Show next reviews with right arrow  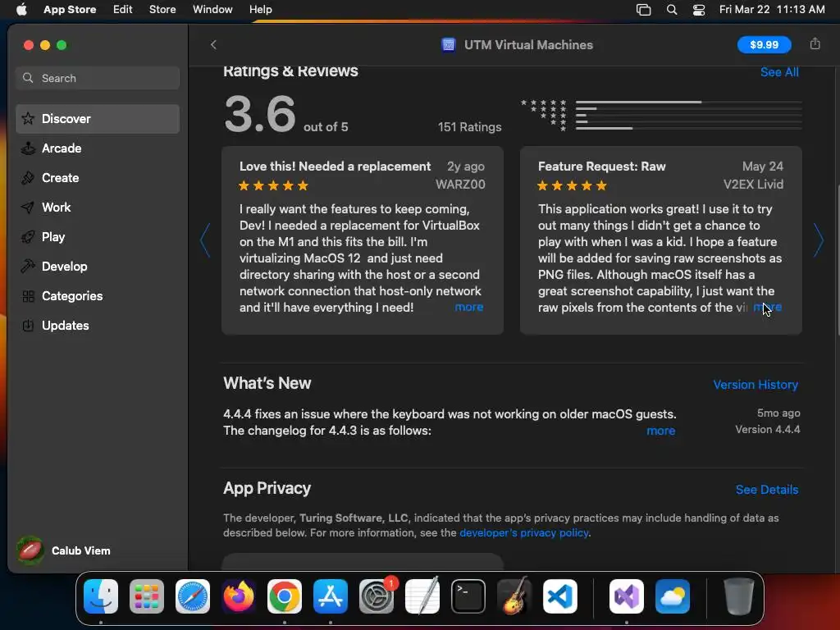pyautogui.click(x=818, y=240)
